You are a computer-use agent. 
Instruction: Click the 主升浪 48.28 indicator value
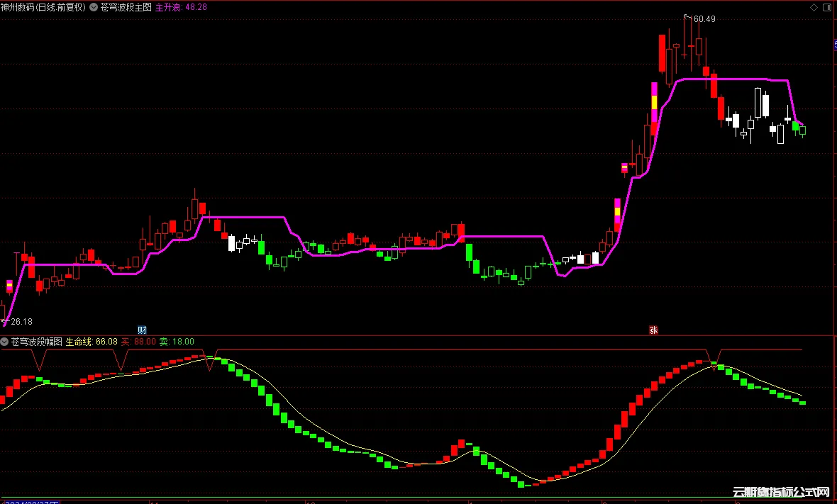coord(186,6)
